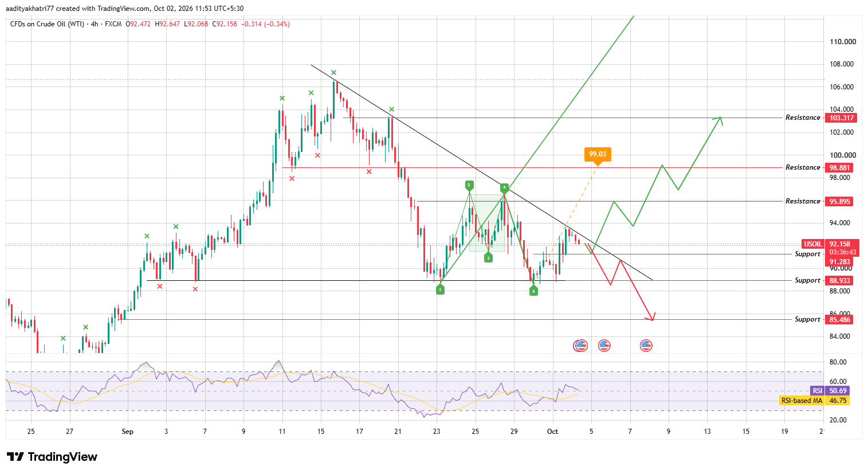
Task: Select the 80.00 RSI scale label
Action: 838,362
